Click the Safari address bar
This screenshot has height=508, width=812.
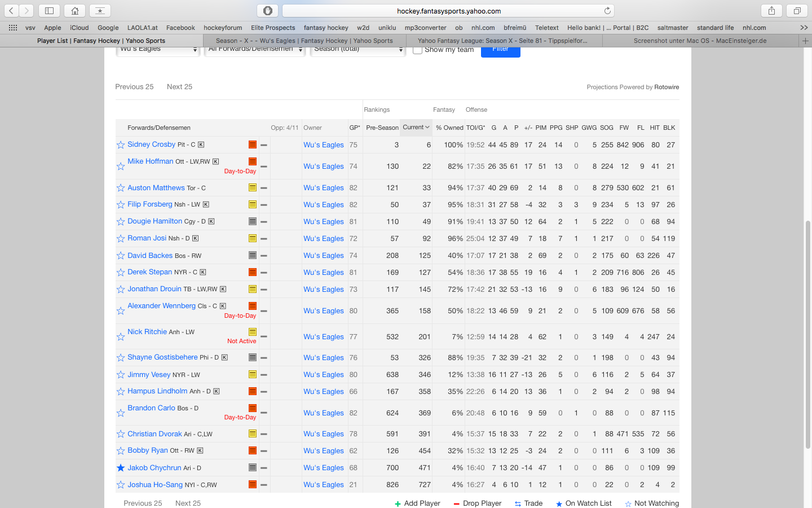pyautogui.click(x=448, y=11)
